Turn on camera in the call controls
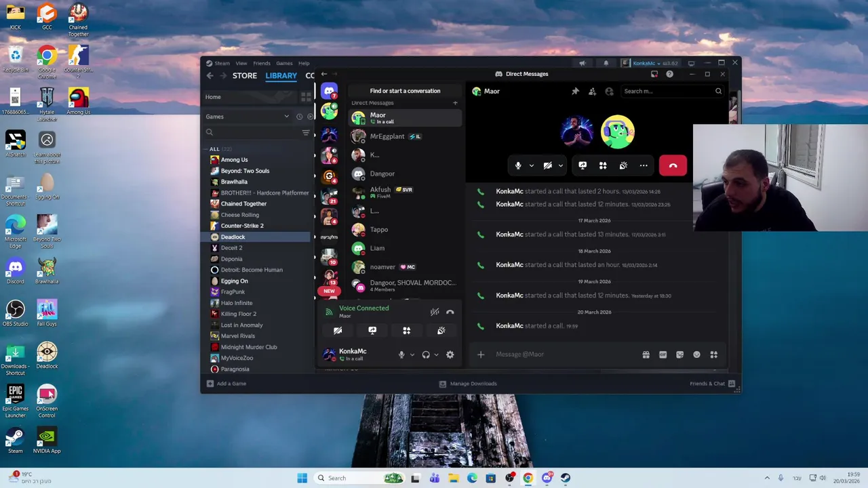The width and height of the screenshot is (868, 488). tap(547, 165)
